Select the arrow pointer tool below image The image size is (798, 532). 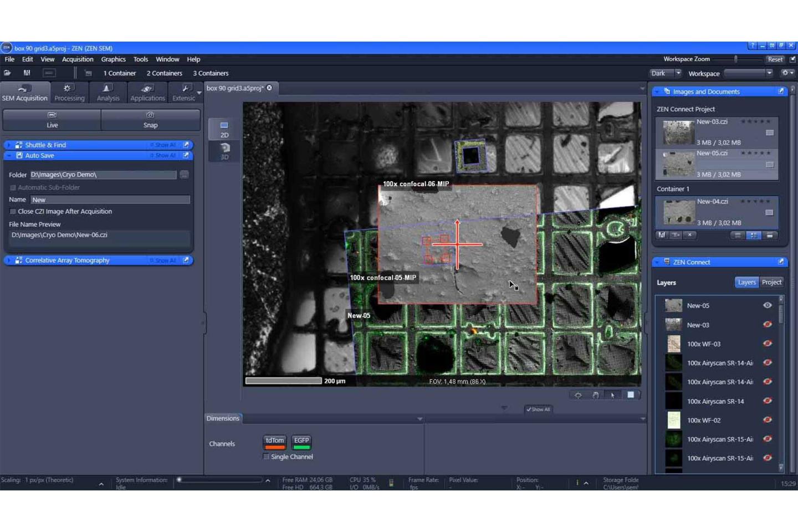[x=612, y=395]
